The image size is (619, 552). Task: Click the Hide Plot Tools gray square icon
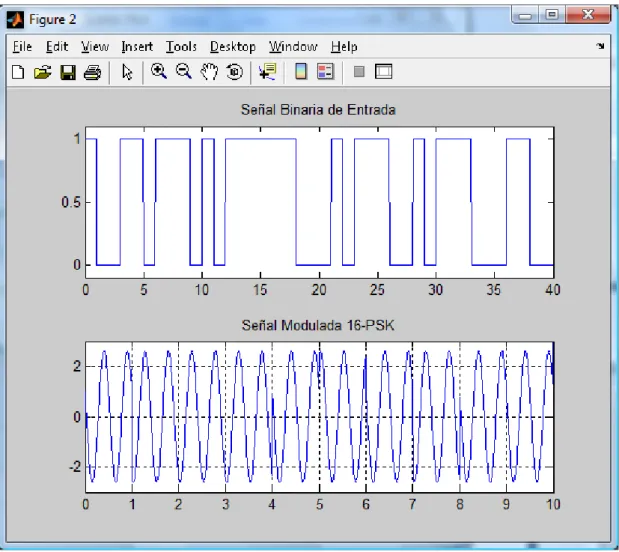[x=359, y=72]
